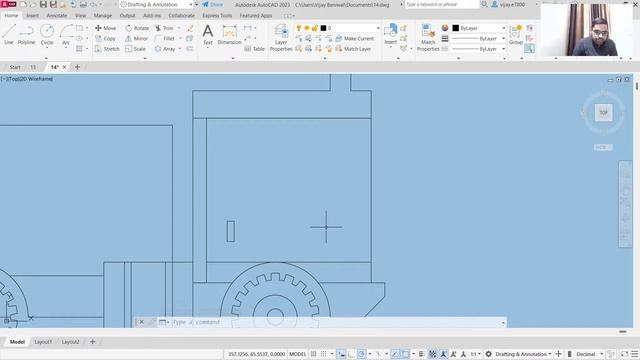The height and width of the screenshot is (360, 640).
Task: Activate Match Properties tool
Action: pyautogui.click(x=428, y=38)
